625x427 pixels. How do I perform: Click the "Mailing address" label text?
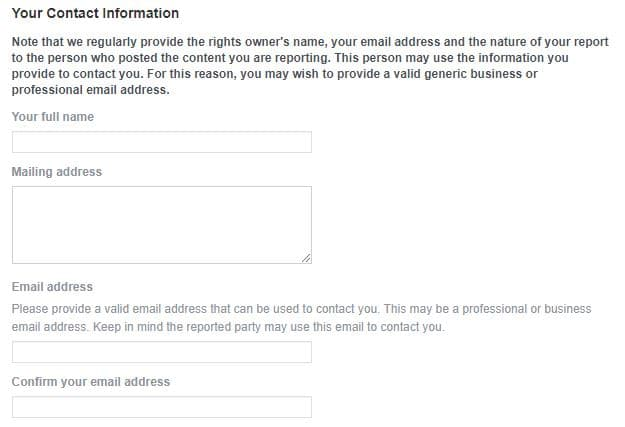(56, 172)
